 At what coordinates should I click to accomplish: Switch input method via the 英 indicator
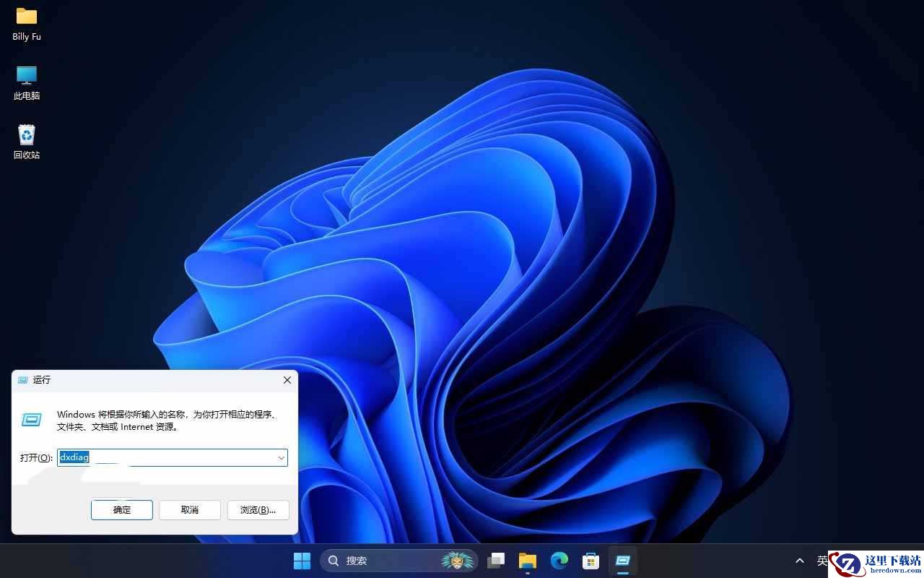[x=822, y=561]
